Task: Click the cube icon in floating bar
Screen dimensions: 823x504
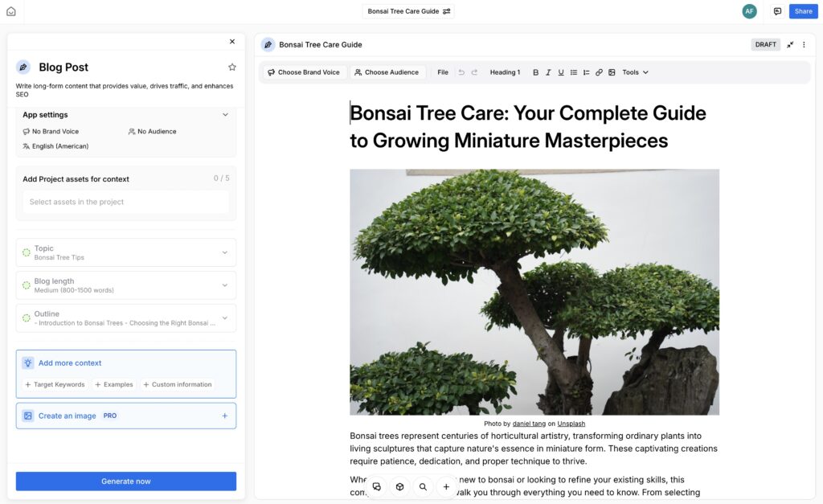Action: [399, 486]
